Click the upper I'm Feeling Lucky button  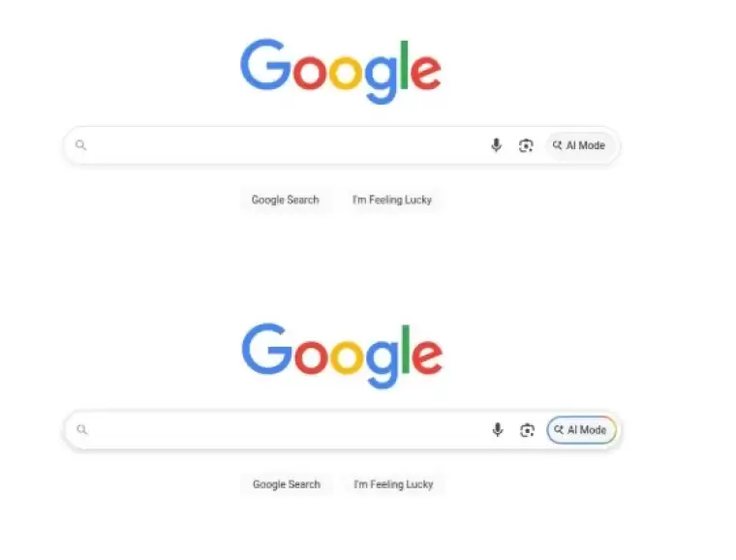pos(392,200)
